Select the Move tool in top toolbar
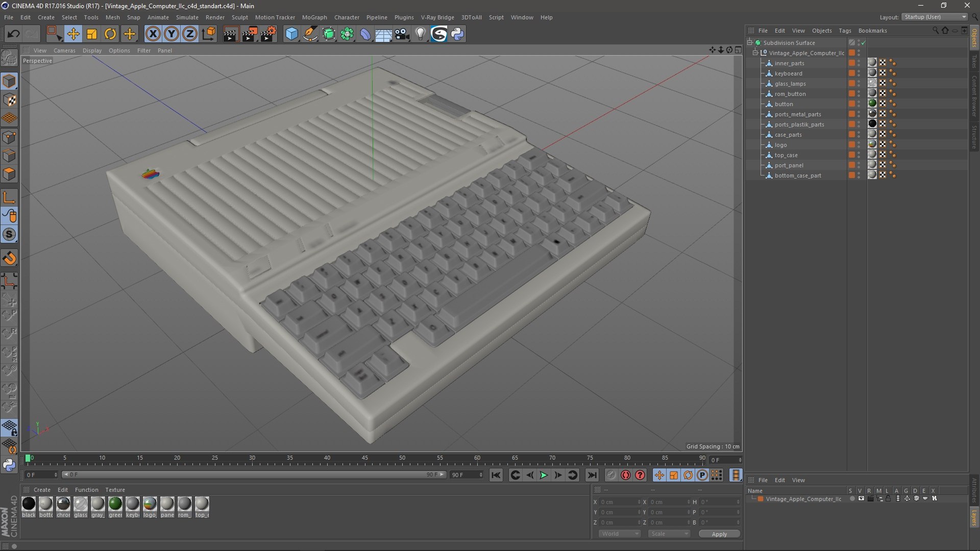The width and height of the screenshot is (980, 551). [73, 34]
